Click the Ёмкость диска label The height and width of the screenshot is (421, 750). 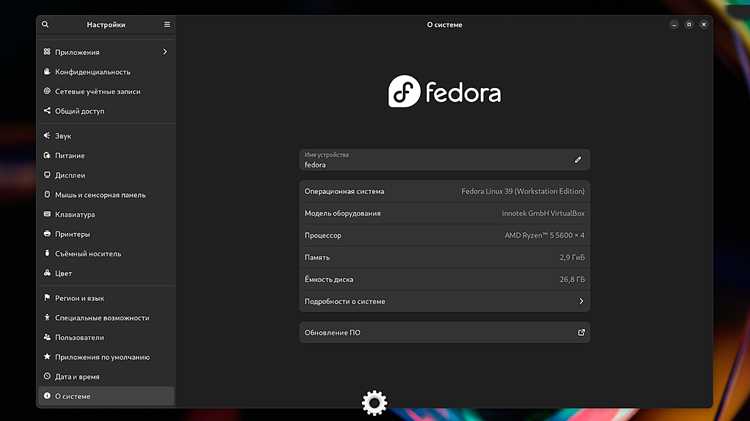coord(329,279)
